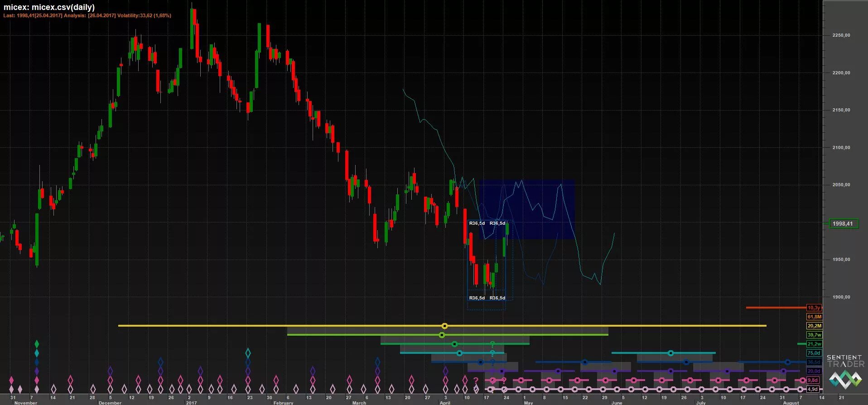The width and height of the screenshot is (868, 405).
Task: Click the 75,0d cycle label
Action: click(x=814, y=353)
